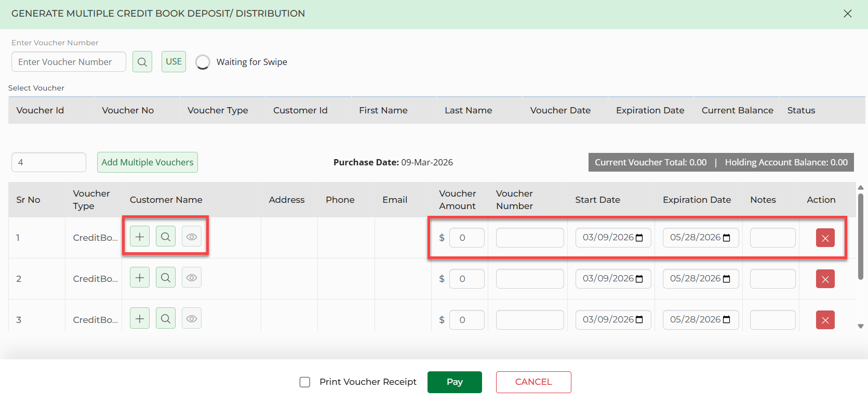The height and width of the screenshot is (402, 868).
Task: Delete row 1 with red X button
Action: tap(825, 238)
